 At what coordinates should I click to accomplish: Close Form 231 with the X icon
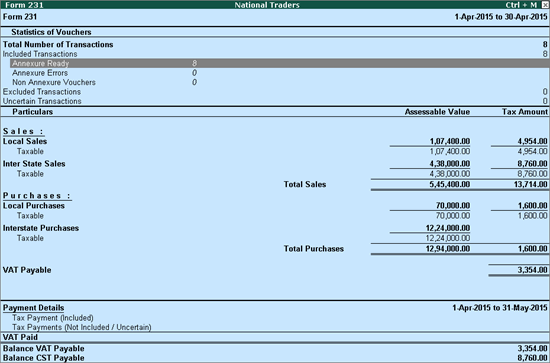545,5
